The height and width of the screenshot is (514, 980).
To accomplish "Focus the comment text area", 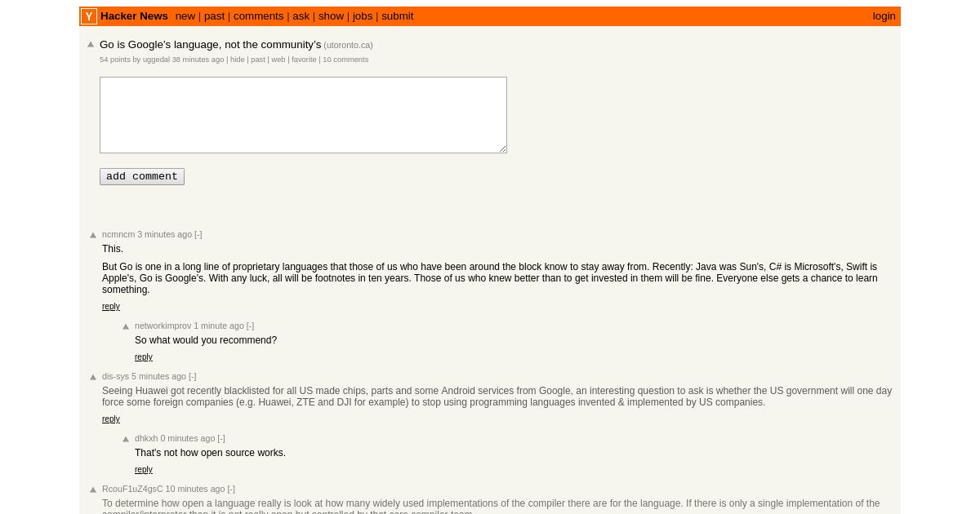I will coord(303,115).
